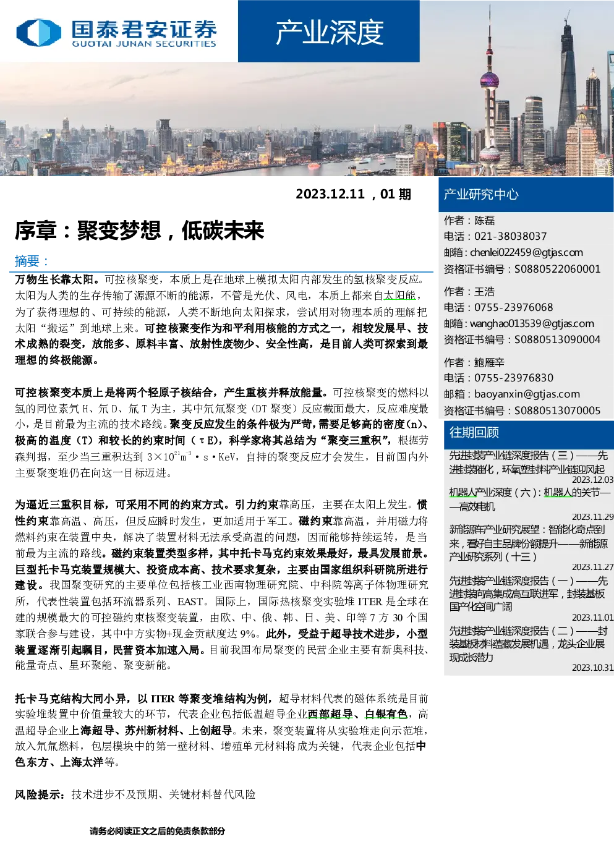Click paragraph starting 为逼近三重积目标
This screenshot has height=868, width=614.
coord(221,585)
